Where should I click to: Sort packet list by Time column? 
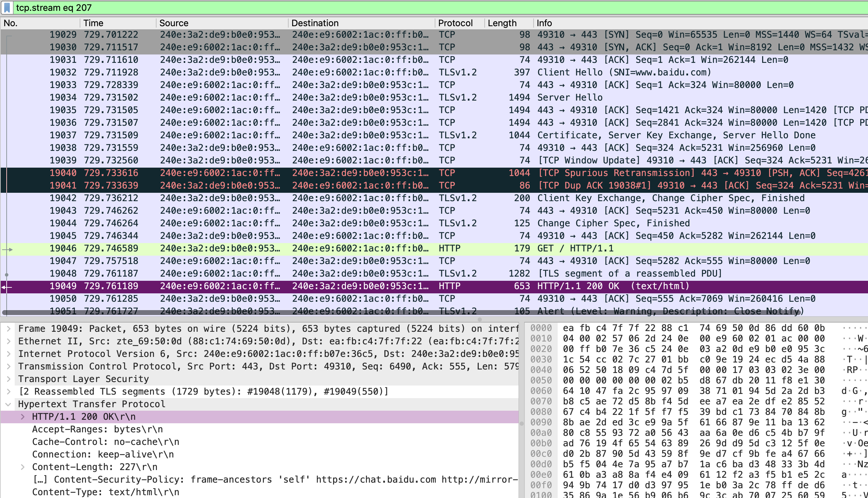coord(93,23)
